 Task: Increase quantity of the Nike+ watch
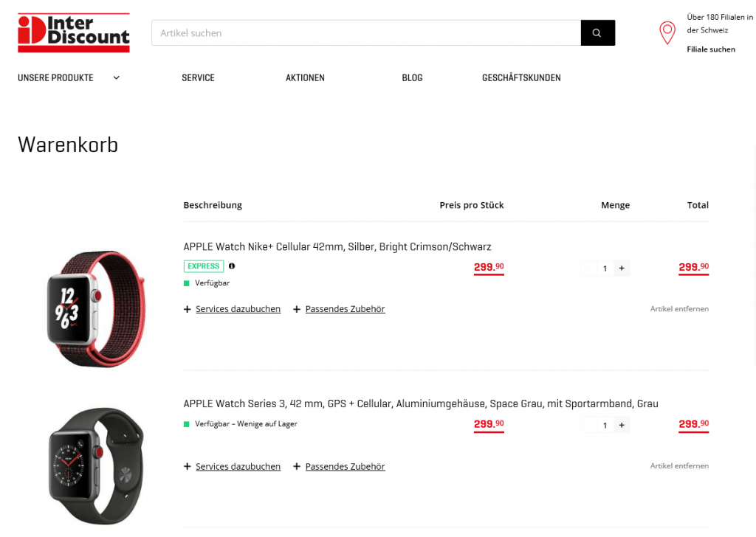click(622, 268)
